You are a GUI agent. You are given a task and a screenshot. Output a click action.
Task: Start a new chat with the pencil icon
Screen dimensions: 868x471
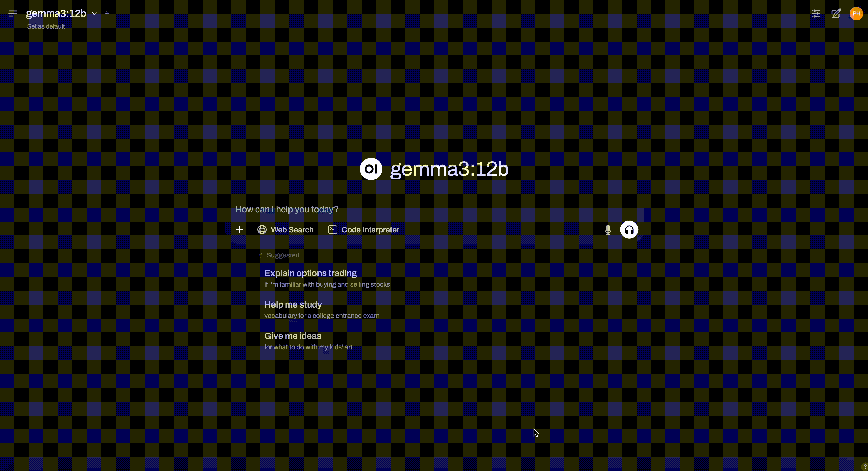coord(836,13)
